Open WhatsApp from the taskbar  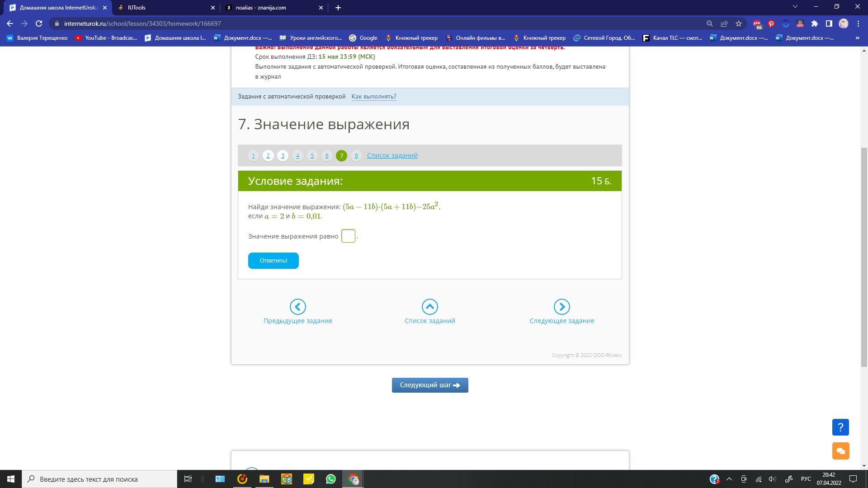[x=331, y=479]
